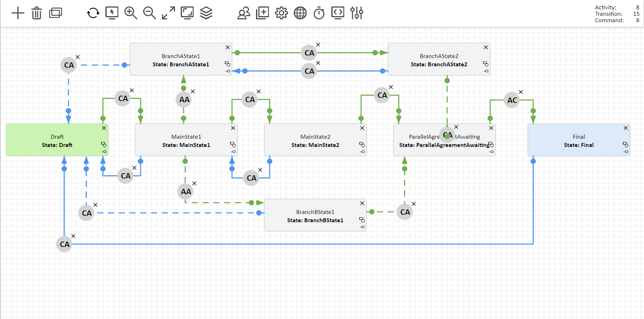This screenshot has width=644, height=319.
Task: Click the circular arrows refresh icon
Action: pos(93,13)
